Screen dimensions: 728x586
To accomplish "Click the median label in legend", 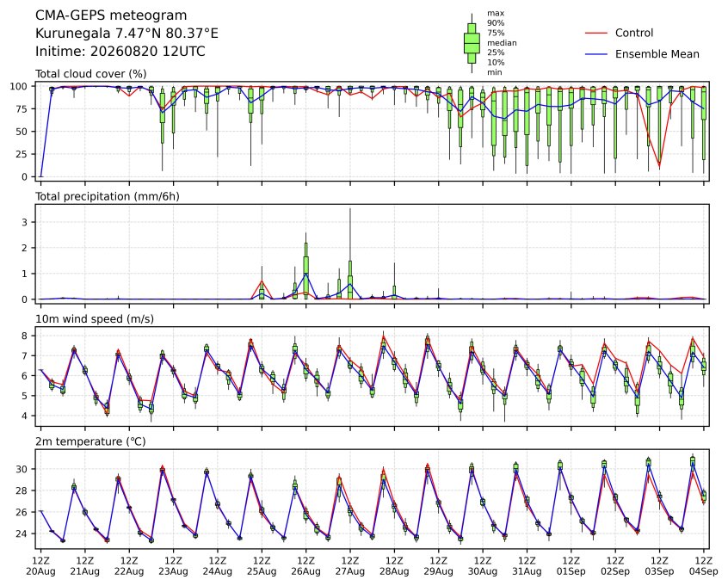I will pos(502,43).
